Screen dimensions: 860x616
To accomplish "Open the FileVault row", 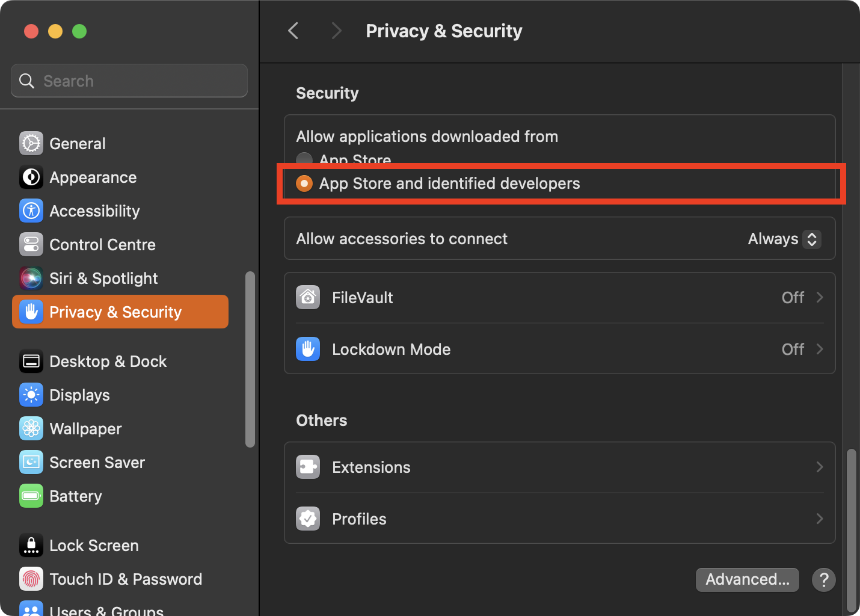I will point(560,297).
